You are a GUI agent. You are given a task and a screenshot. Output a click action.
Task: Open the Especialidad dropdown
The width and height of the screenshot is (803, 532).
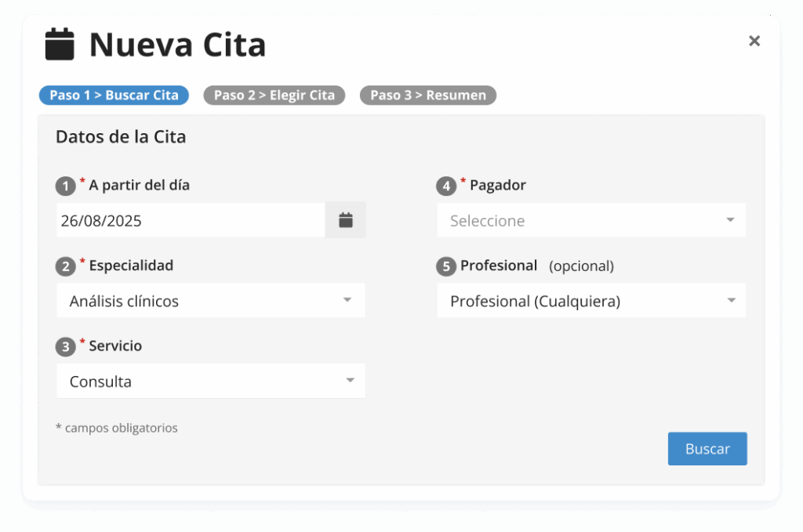pyautogui.click(x=210, y=301)
